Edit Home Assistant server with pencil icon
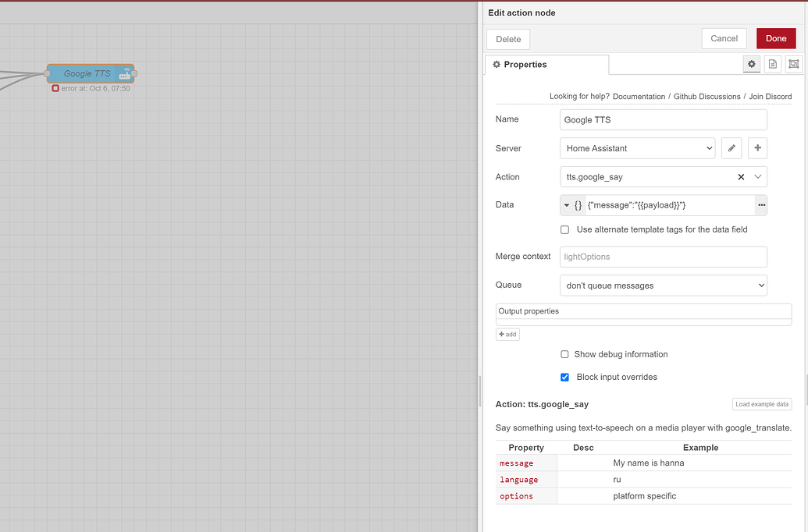 click(x=731, y=148)
